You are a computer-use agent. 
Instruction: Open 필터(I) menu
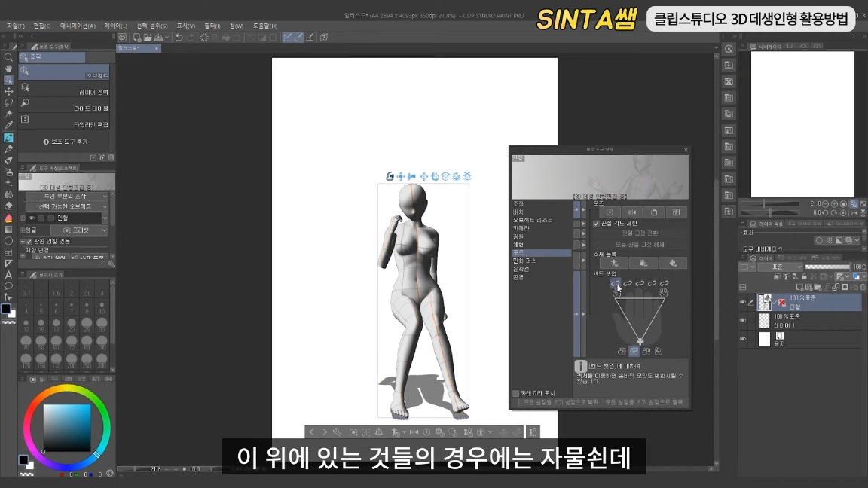pyautogui.click(x=212, y=26)
